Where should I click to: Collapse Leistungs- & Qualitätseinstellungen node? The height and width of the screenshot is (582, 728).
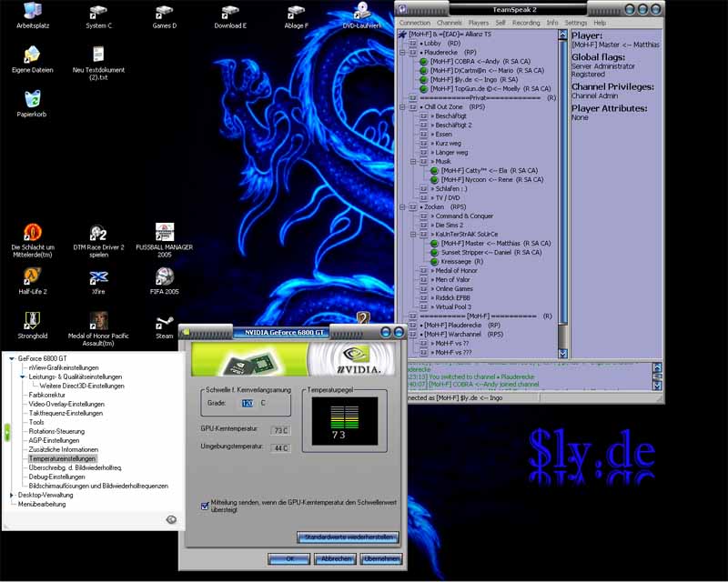[22, 376]
